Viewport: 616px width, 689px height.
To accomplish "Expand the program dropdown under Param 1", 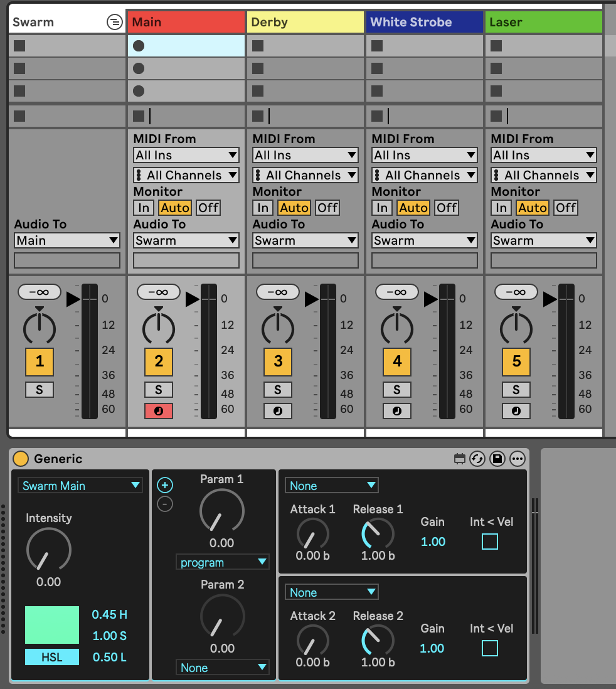I will pos(223,562).
